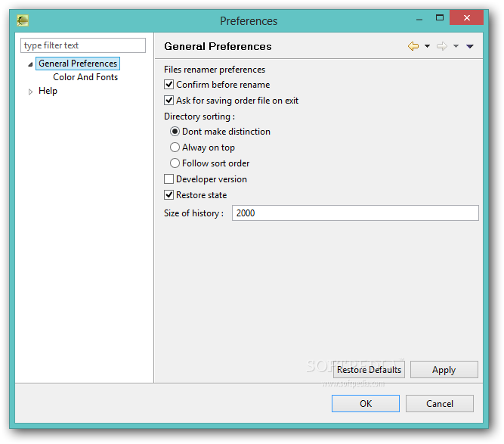Click the back navigation arrow icon

tap(413, 46)
